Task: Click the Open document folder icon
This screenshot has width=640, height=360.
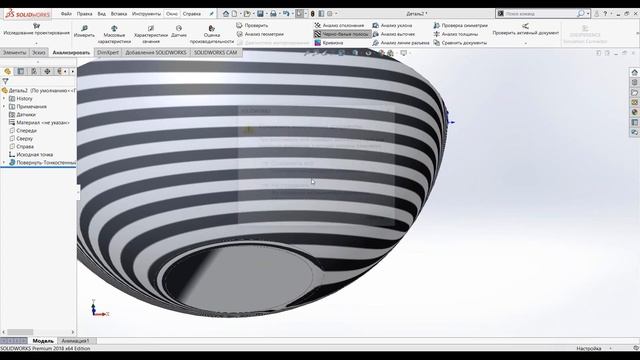Action: pyautogui.click(x=247, y=13)
